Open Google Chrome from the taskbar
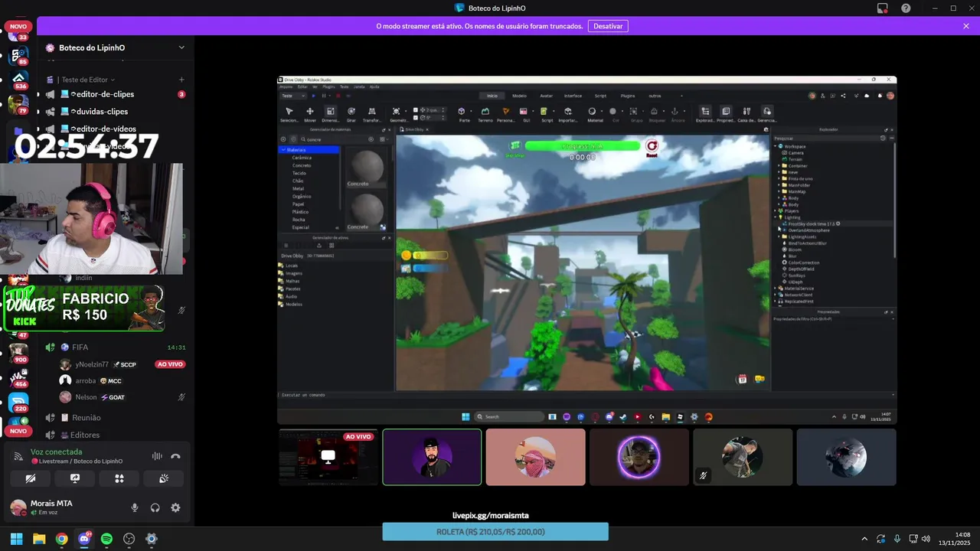 click(61, 539)
